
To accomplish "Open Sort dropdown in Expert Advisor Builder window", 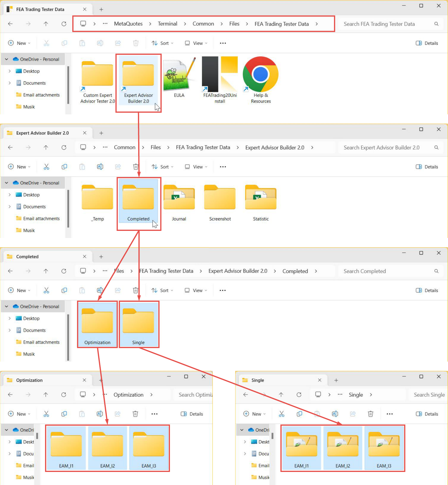I will pyautogui.click(x=162, y=167).
